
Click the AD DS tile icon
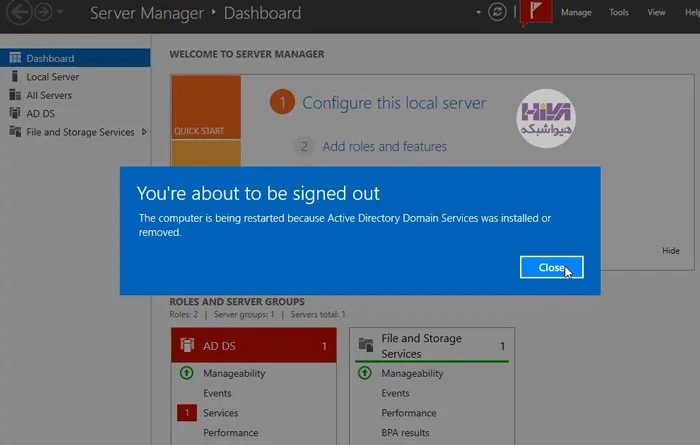(187, 345)
